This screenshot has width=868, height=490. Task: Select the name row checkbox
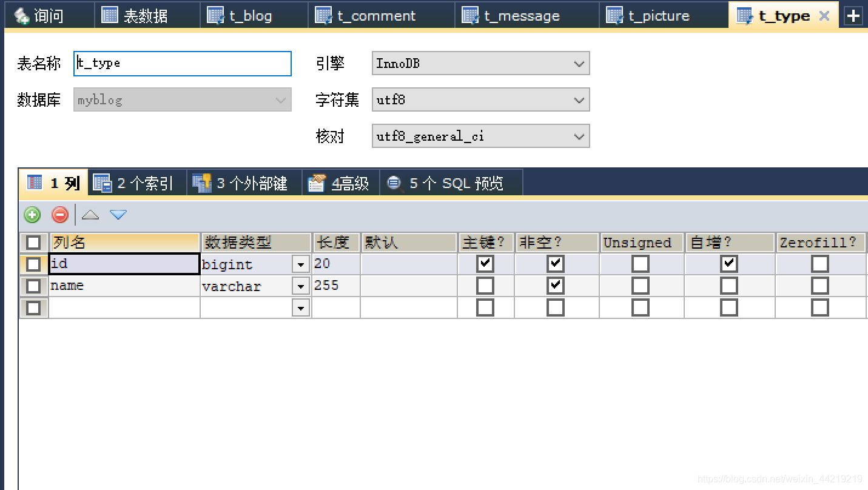[33, 286]
